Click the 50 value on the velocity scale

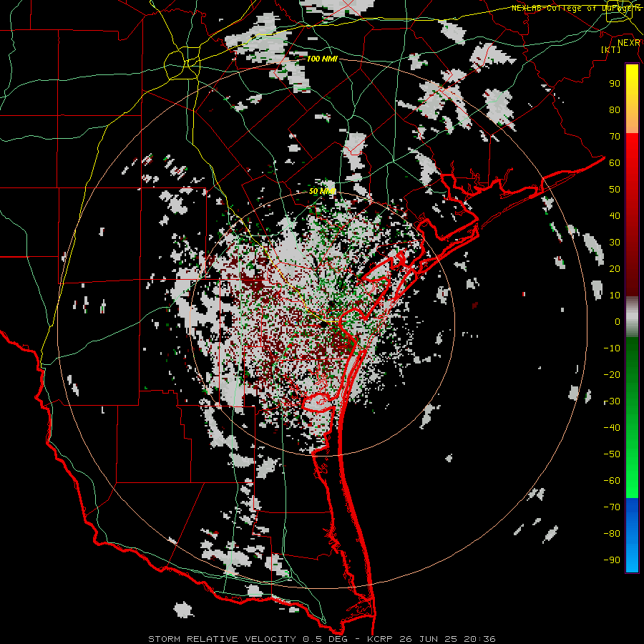pos(615,190)
